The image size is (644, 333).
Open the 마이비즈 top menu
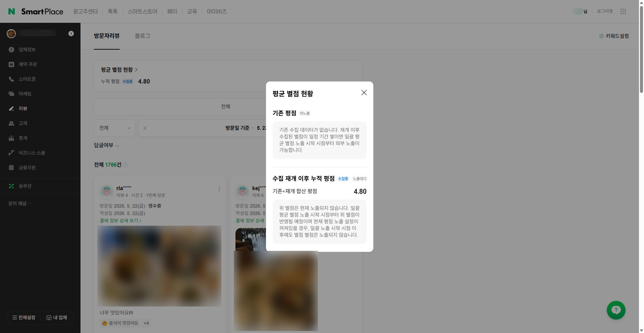[217, 11]
